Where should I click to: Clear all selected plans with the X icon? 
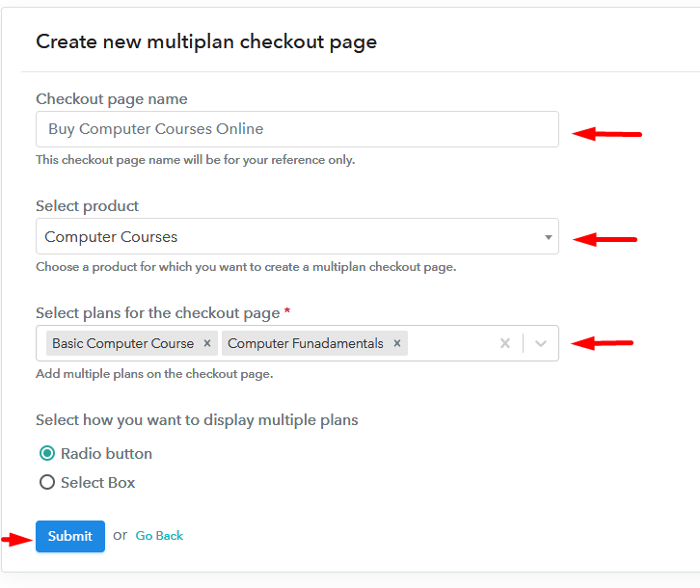click(x=504, y=343)
